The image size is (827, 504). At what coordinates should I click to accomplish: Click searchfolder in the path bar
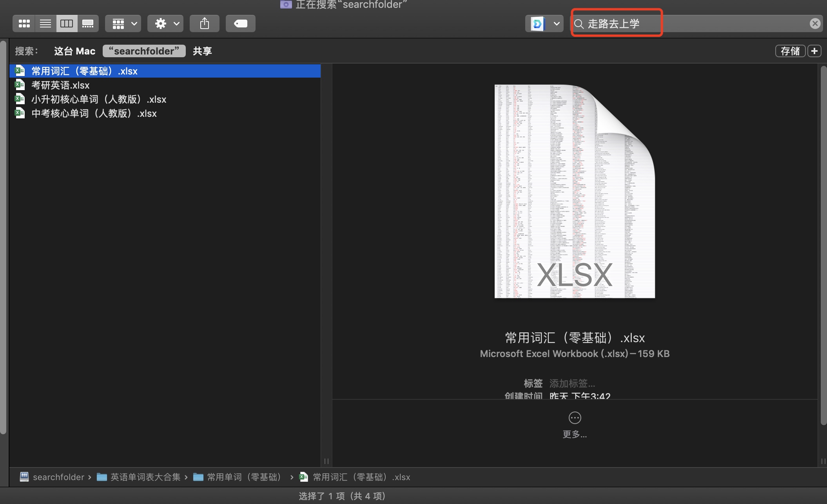[x=52, y=477]
